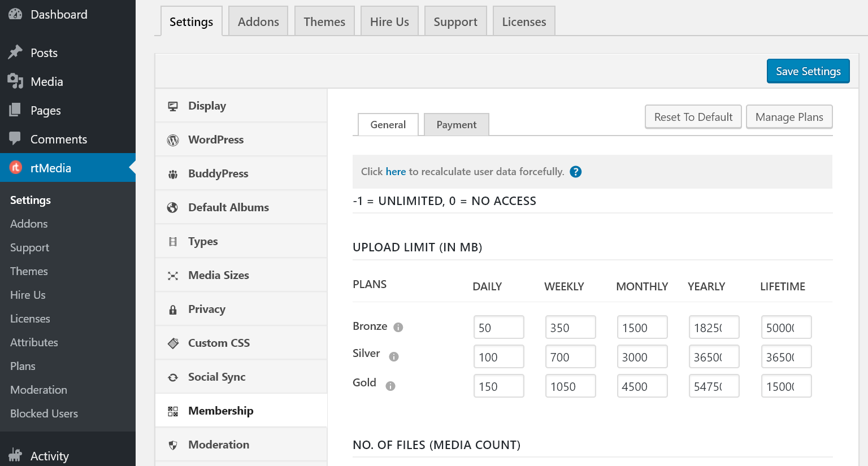Click the Privacy padlock icon
The height and width of the screenshot is (466, 868).
[x=172, y=308]
